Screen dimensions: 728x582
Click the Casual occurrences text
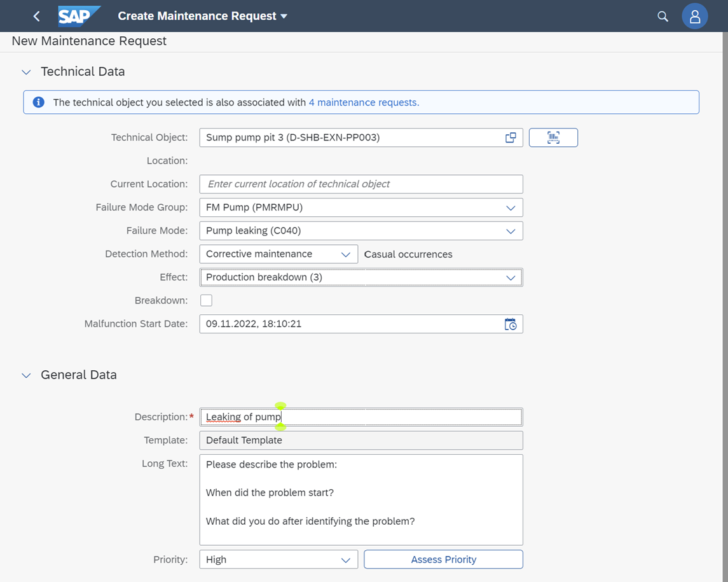coord(408,254)
